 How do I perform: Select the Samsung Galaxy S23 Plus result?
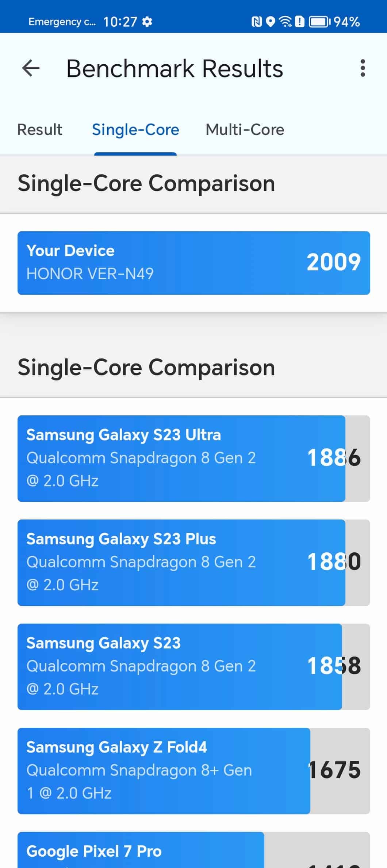(x=194, y=563)
